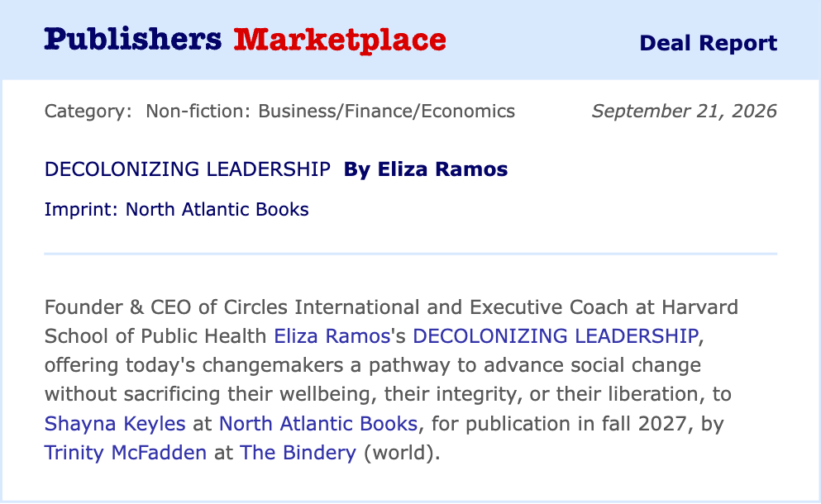Click the word 'Marketplace' in red logo
Viewport: 821px width, 504px height.
point(340,40)
